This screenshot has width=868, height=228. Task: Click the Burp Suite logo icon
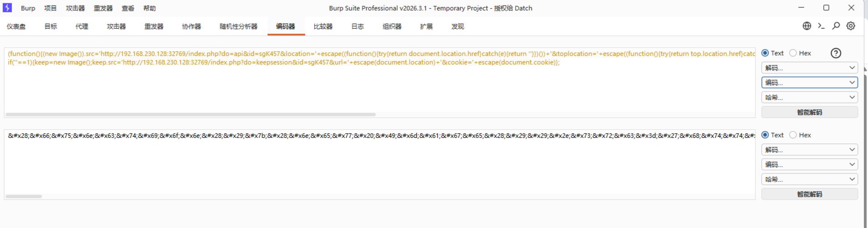coord(7,8)
